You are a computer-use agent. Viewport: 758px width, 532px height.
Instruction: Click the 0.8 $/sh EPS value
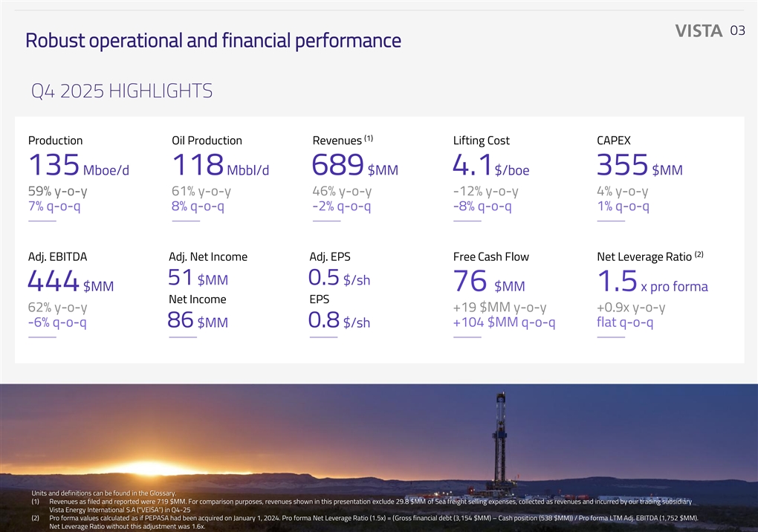pos(339,321)
